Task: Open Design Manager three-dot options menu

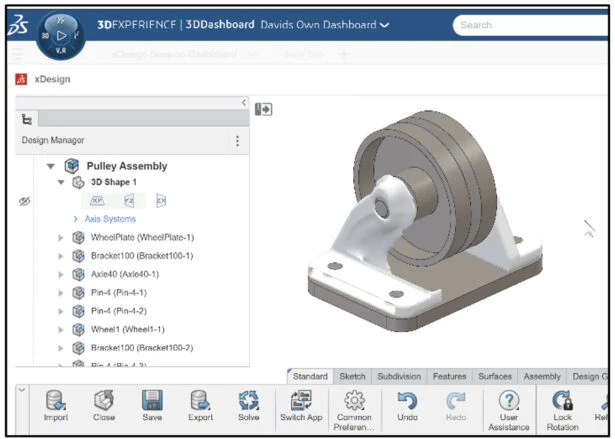Action: [x=237, y=141]
